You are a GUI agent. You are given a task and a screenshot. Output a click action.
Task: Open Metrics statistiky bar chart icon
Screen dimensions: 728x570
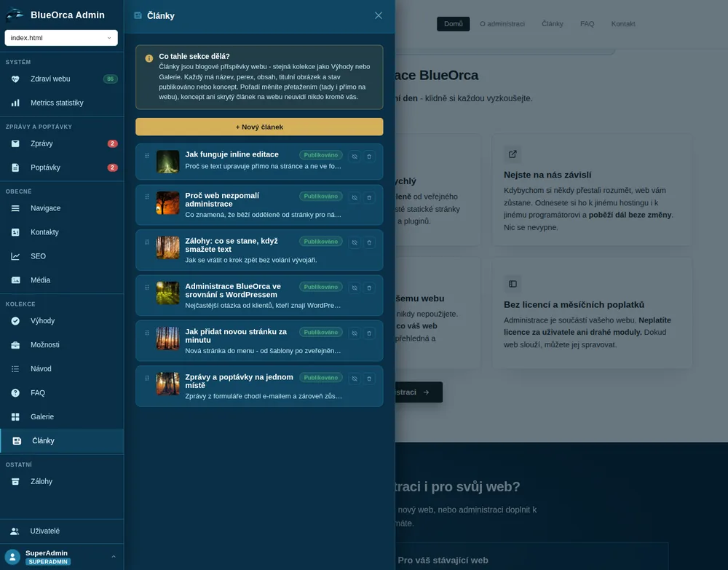tap(15, 103)
